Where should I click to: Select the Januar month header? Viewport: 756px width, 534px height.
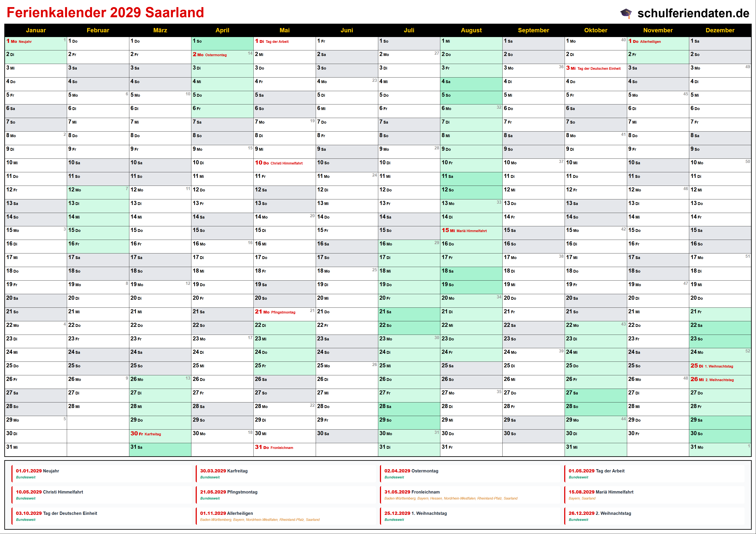[x=36, y=30]
